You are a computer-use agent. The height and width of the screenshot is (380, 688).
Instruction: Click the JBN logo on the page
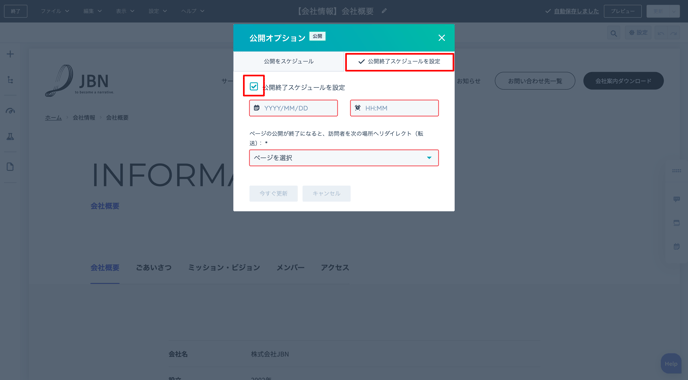[79, 81]
